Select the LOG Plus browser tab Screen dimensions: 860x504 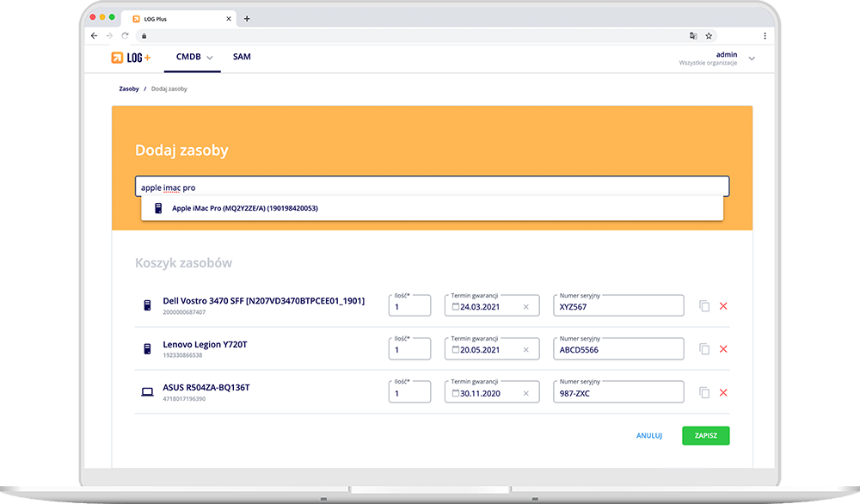coord(179,19)
